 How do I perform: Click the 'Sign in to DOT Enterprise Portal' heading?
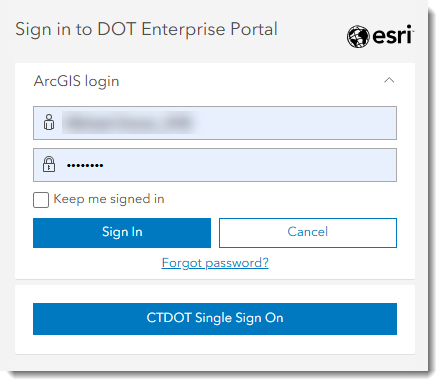point(146,29)
